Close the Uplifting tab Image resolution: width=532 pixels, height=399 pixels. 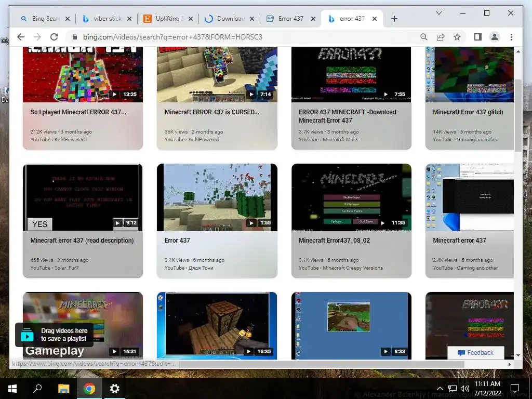(191, 19)
